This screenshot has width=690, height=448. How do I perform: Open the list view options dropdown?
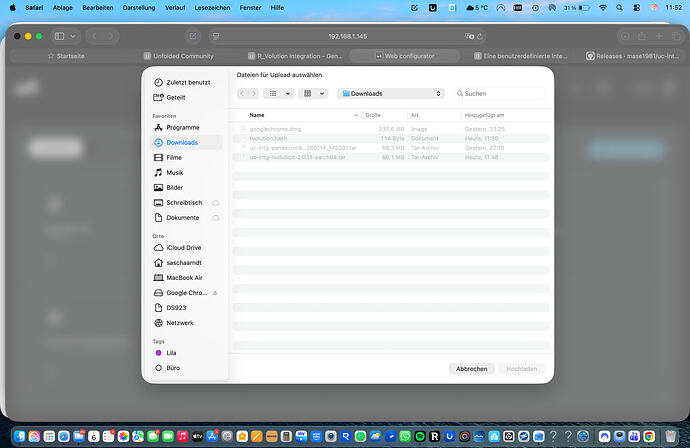tap(280, 93)
